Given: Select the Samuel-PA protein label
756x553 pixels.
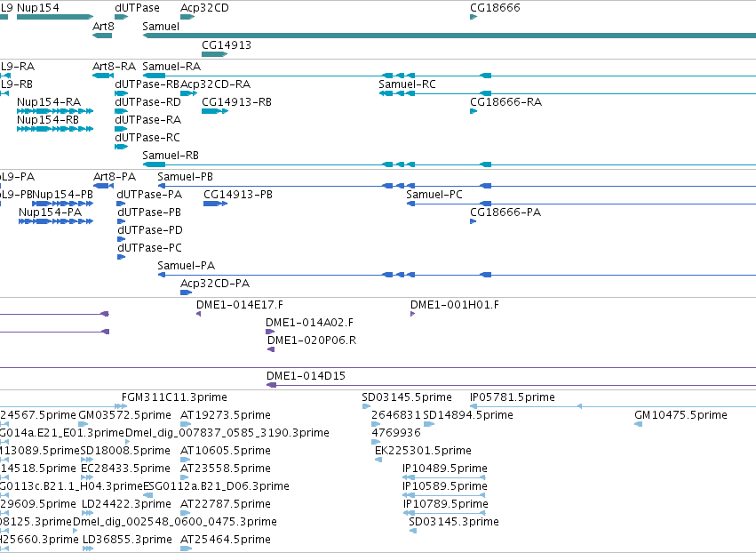Looking at the screenshot, I should [186, 266].
